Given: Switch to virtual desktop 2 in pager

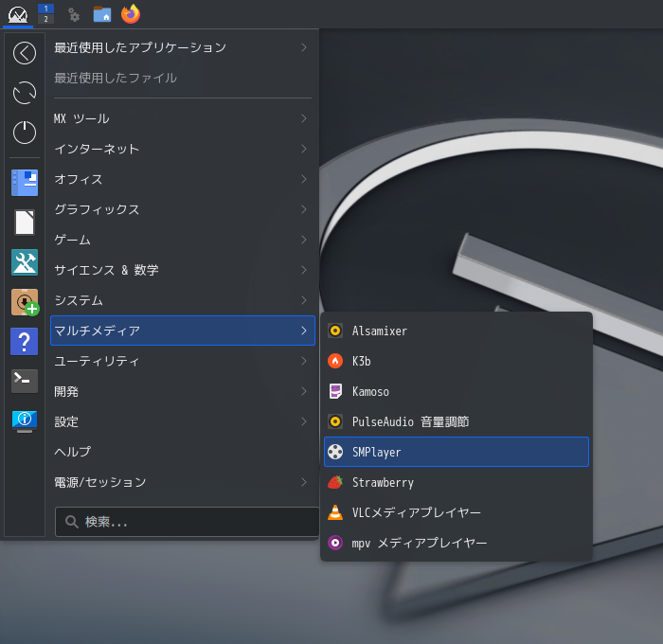Looking at the screenshot, I should [45, 19].
